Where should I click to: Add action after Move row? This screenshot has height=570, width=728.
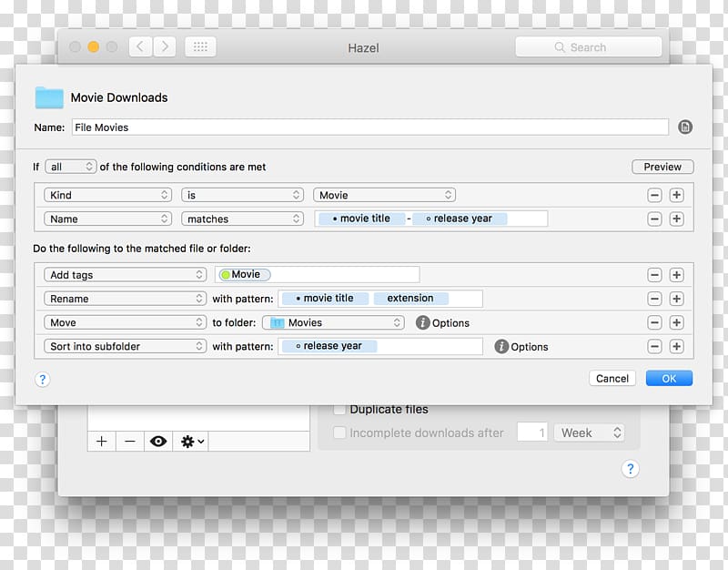(x=676, y=322)
